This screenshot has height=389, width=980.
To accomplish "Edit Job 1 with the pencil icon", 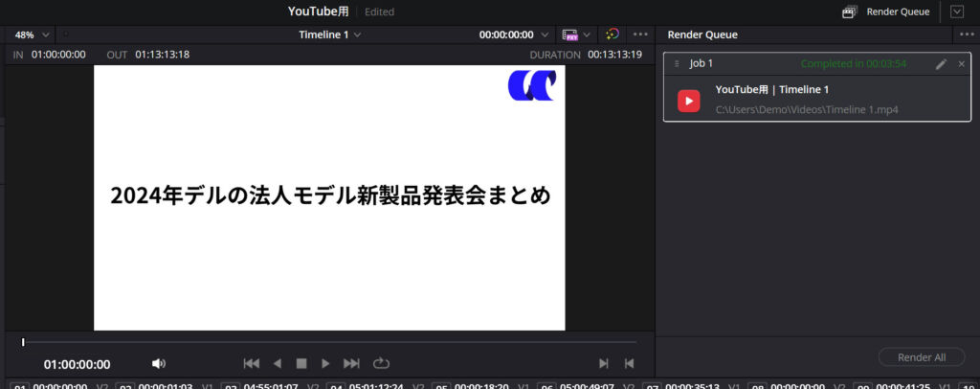I will tap(941, 64).
